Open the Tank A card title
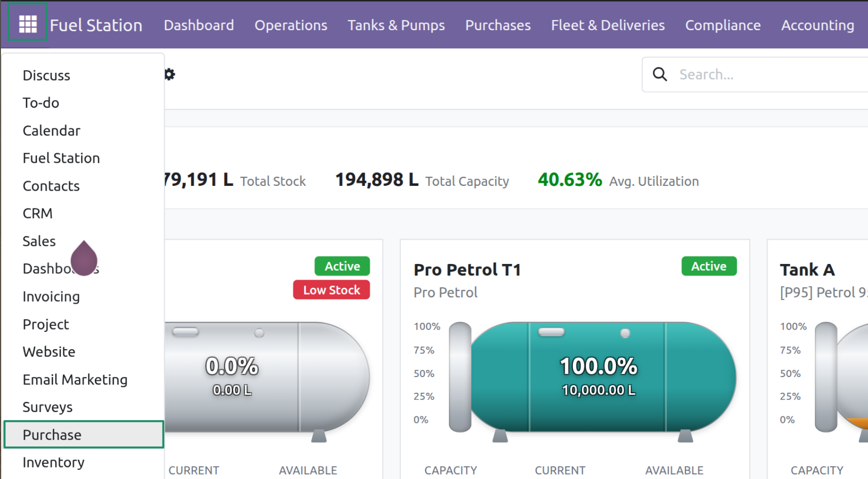 click(808, 270)
